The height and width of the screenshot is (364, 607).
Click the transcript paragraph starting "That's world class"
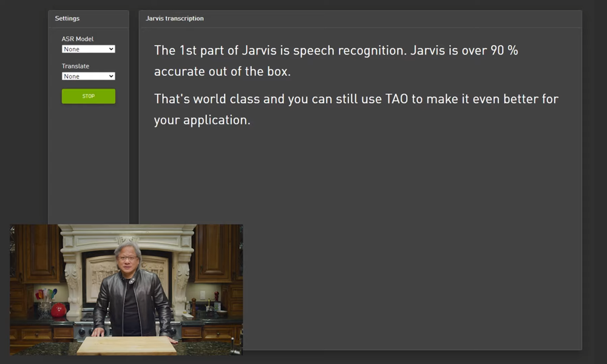tap(356, 109)
